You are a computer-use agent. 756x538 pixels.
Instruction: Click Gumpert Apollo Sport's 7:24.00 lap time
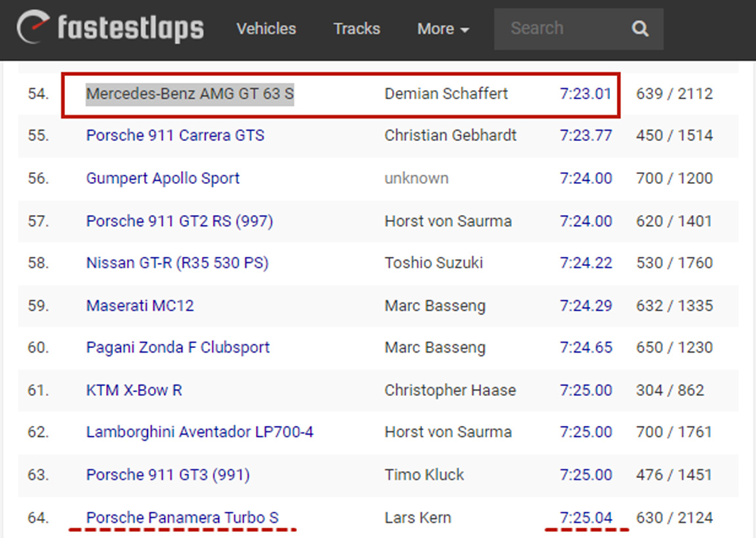[586, 178]
